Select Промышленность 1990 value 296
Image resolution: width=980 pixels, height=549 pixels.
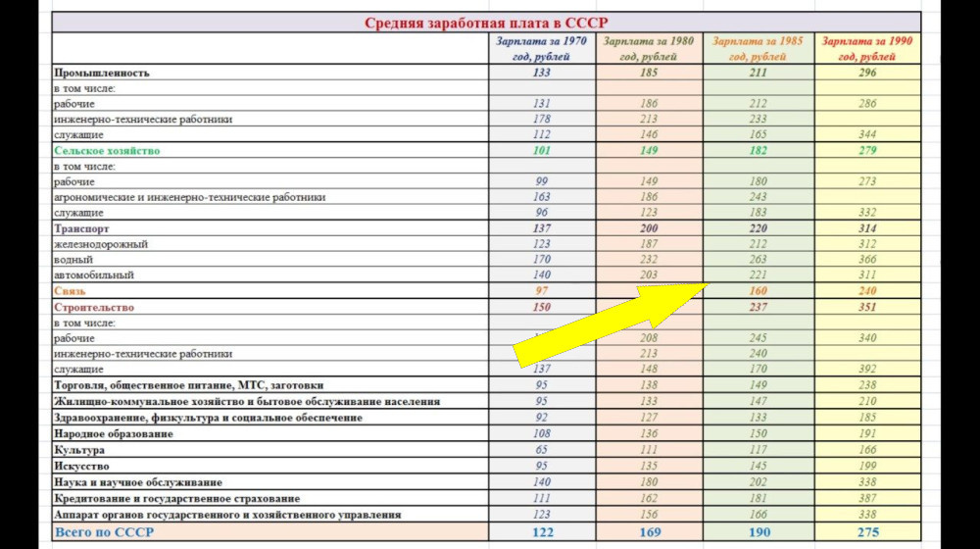867,73
